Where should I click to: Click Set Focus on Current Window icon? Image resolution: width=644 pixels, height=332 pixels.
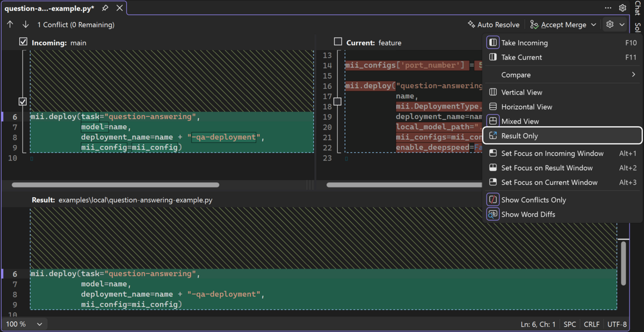(493, 182)
